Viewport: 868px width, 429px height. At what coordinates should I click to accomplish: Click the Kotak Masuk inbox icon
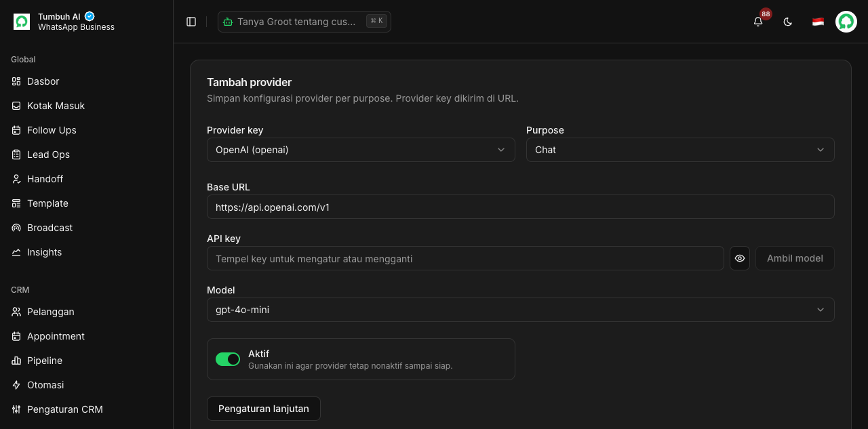(16, 106)
